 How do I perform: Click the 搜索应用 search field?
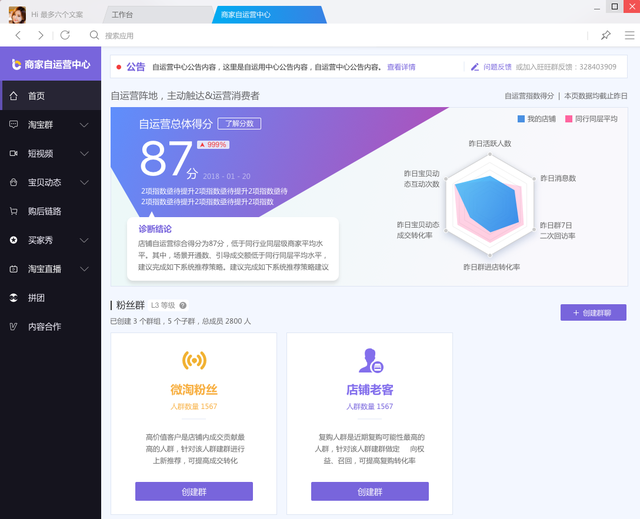coord(119,35)
